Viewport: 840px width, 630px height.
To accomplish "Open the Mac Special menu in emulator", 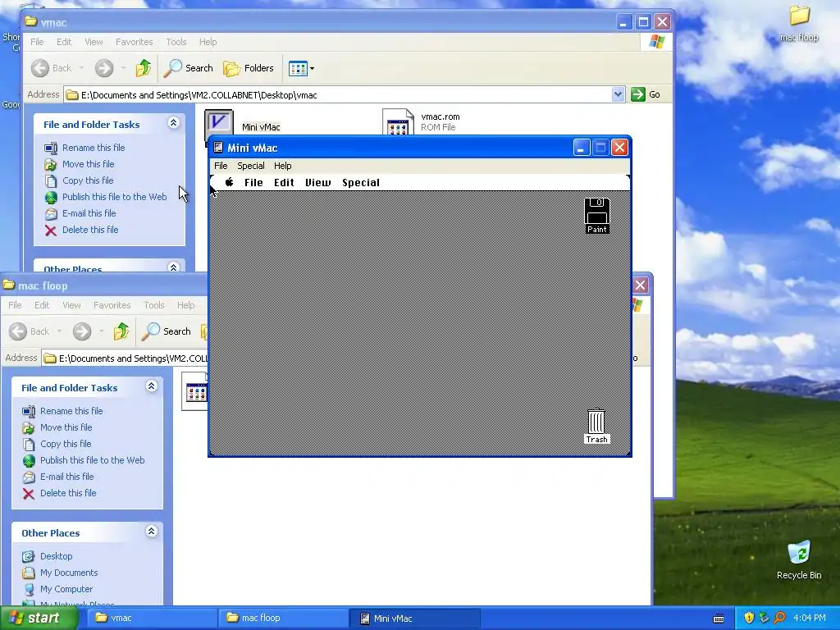I will (361, 183).
